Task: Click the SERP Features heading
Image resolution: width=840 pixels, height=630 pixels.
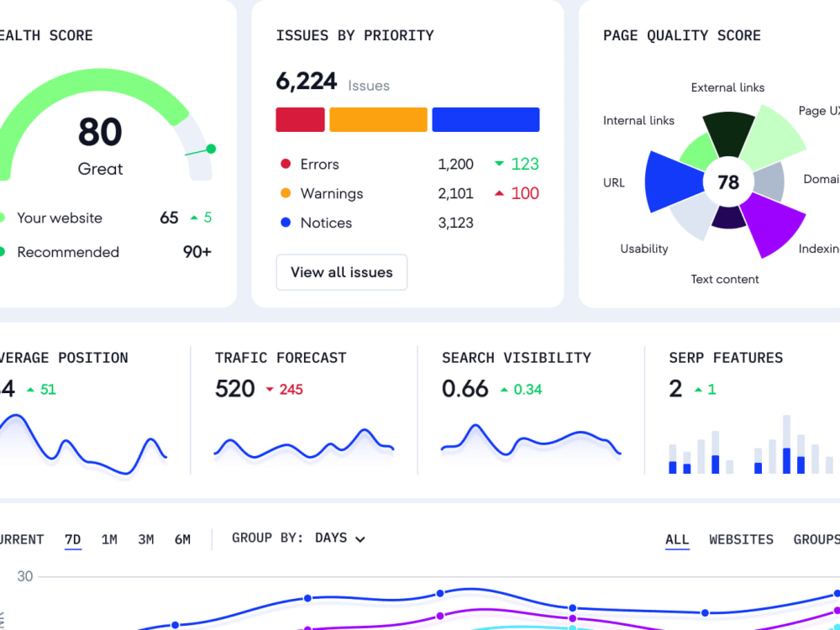Action: click(x=726, y=358)
